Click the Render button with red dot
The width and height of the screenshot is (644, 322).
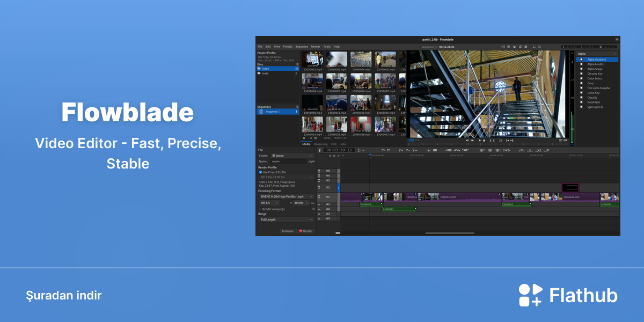[x=306, y=231]
